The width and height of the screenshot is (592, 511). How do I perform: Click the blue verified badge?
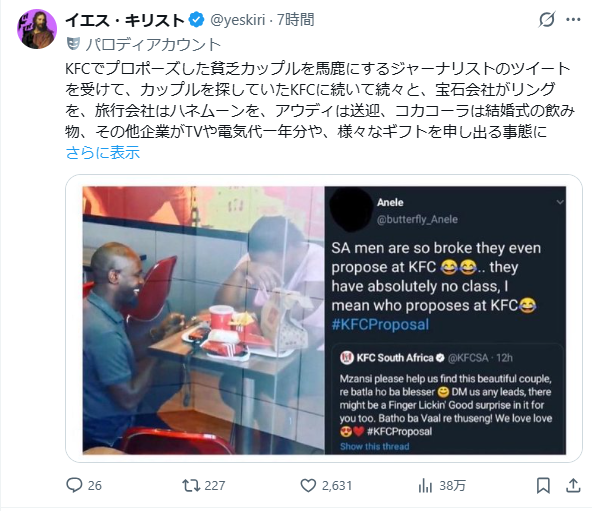pos(196,20)
